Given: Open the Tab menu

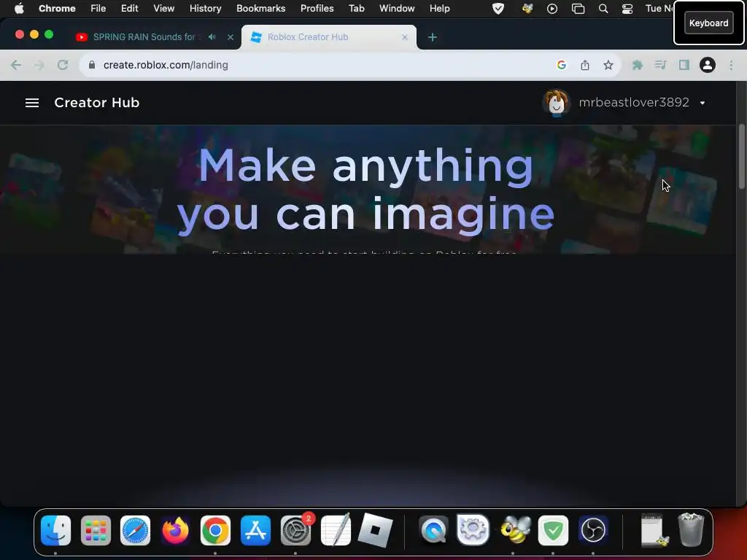Looking at the screenshot, I should point(356,9).
